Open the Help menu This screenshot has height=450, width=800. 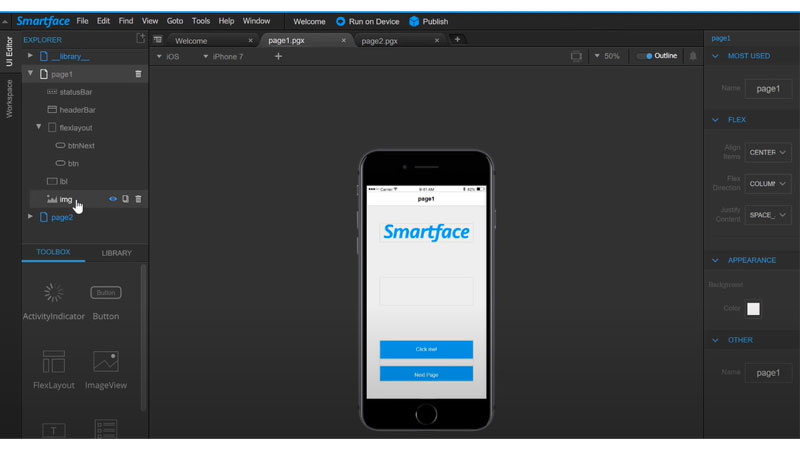click(x=226, y=21)
